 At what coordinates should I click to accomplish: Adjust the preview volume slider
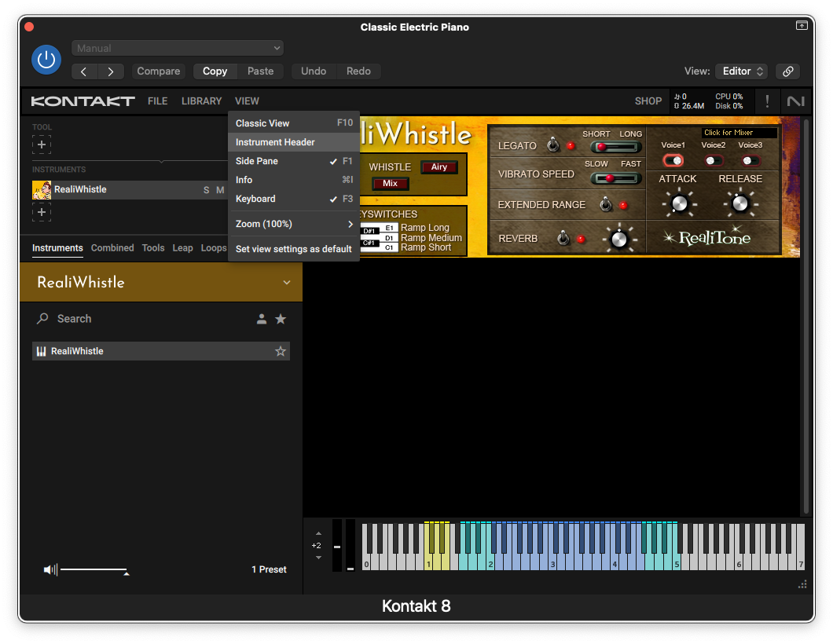pos(94,569)
